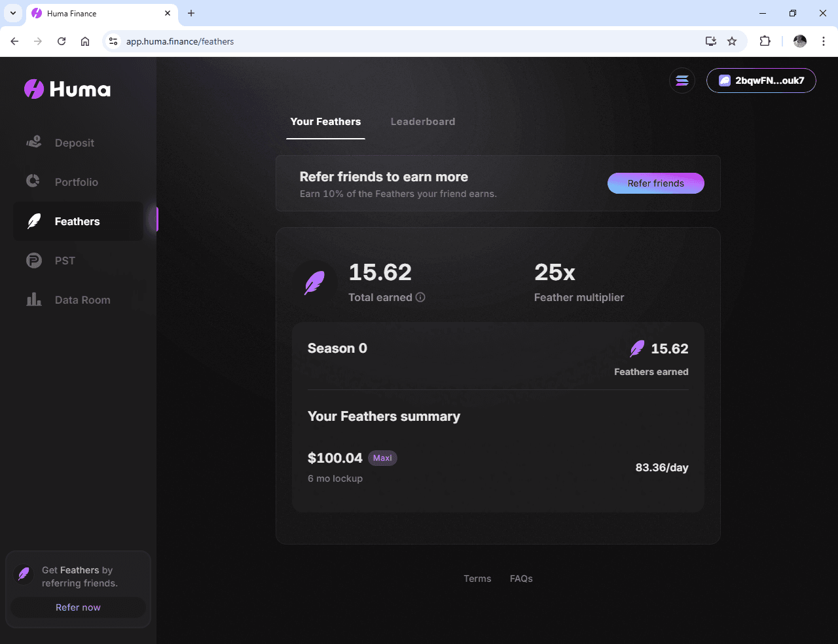Click the feather icon in Season 0 row
This screenshot has width=838, height=644.
pos(637,349)
